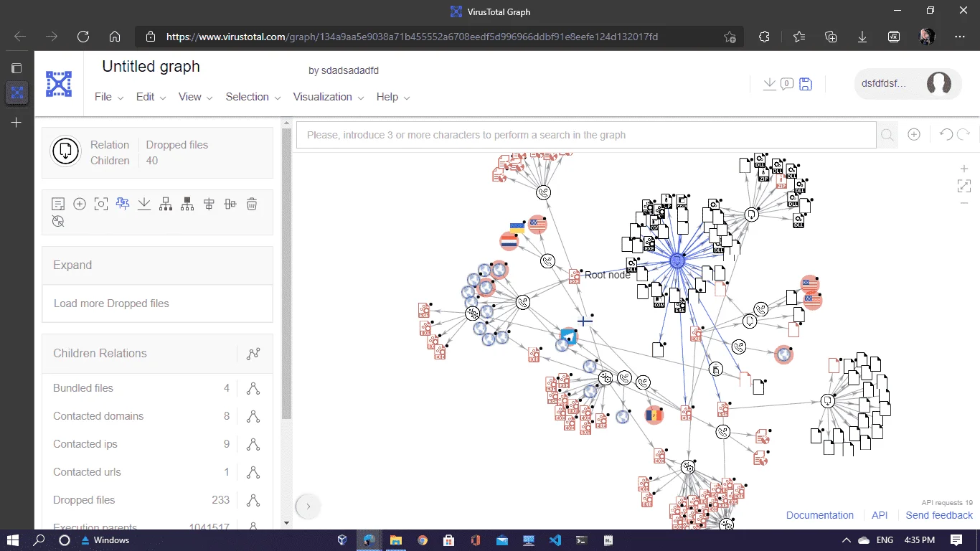This screenshot has width=980, height=551.
Task: Click the note/details icon in node toolbar
Action: point(59,204)
